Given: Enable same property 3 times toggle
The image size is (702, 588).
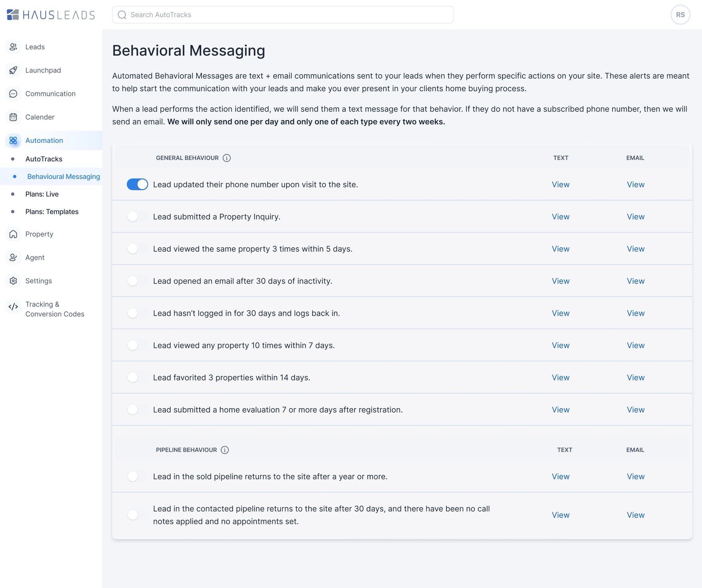Looking at the screenshot, I should click(137, 249).
